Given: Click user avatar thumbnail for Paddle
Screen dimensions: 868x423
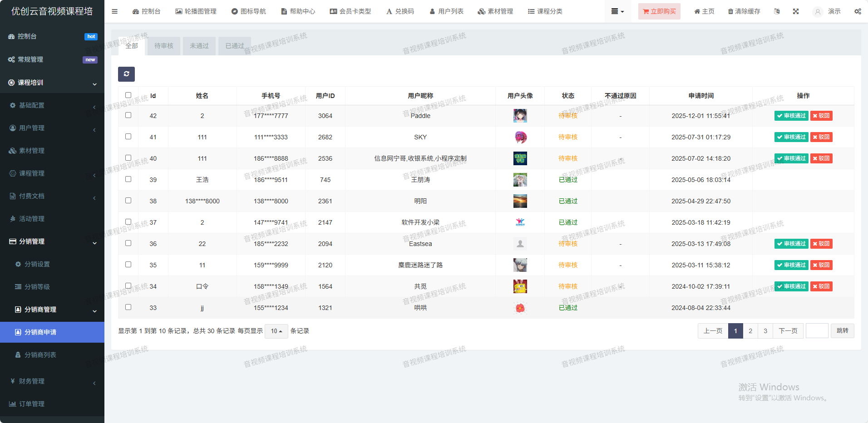Looking at the screenshot, I should [520, 116].
